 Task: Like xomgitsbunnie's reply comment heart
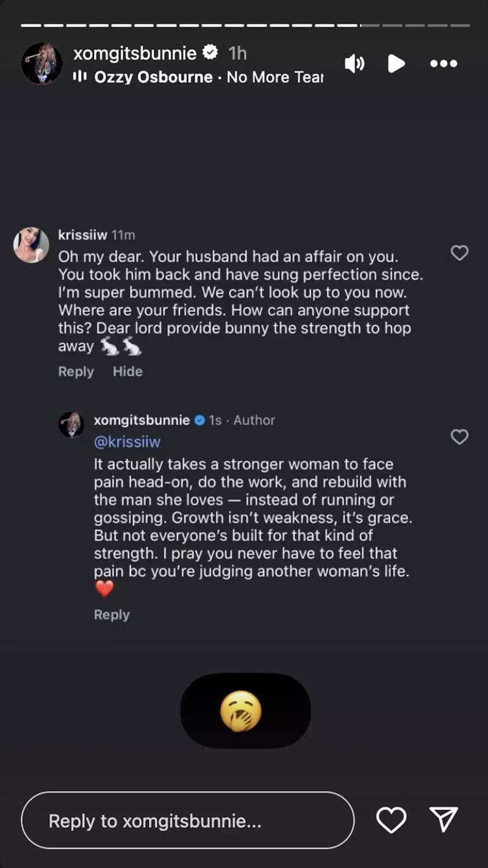(459, 436)
